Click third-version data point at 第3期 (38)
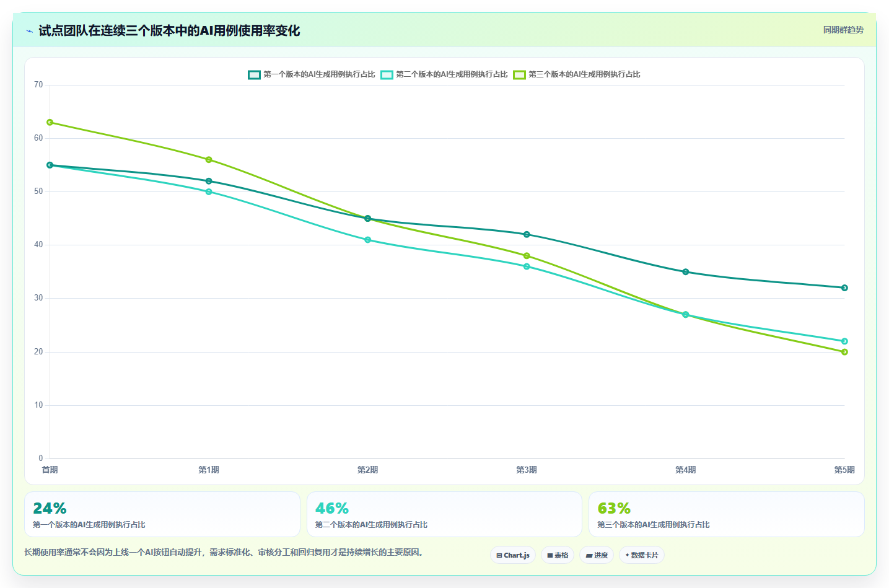Image resolution: width=889 pixels, height=588 pixels. 527,256
